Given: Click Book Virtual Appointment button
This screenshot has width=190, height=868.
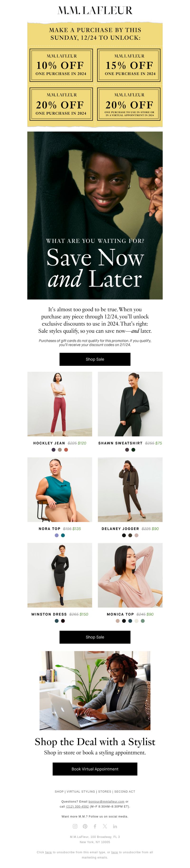Looking at the screenshot, I should (x=95, y=769).
